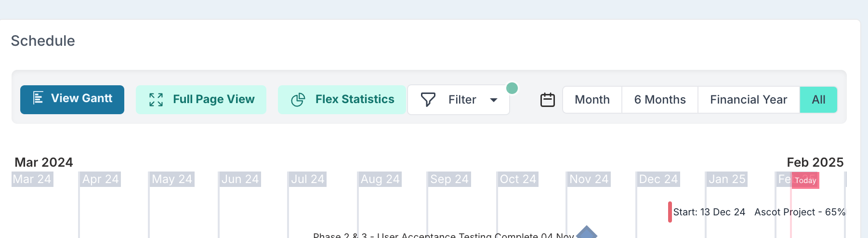Open the Filter dropdown caret

pyautogui.click(x=494, y=100)
